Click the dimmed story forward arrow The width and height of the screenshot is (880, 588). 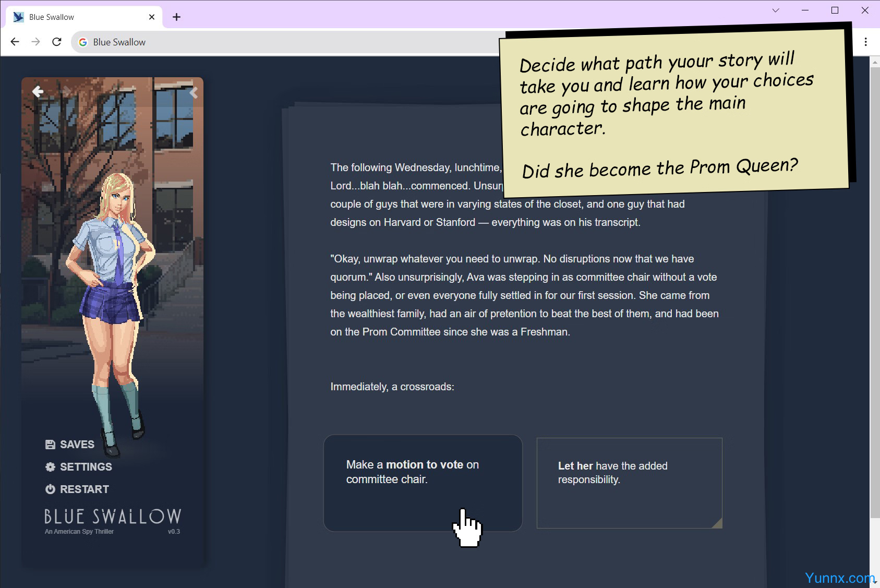point(66,92)
